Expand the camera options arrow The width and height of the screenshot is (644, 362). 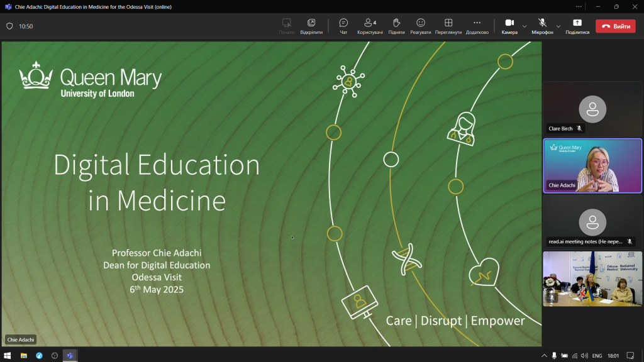click(x=525, y=26)
